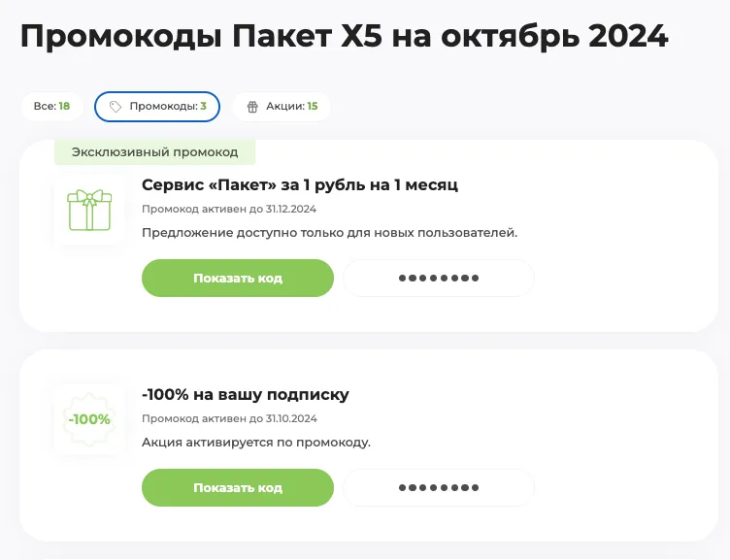
Task: Click hidden code field of first promo
Action: coord(439,278)
